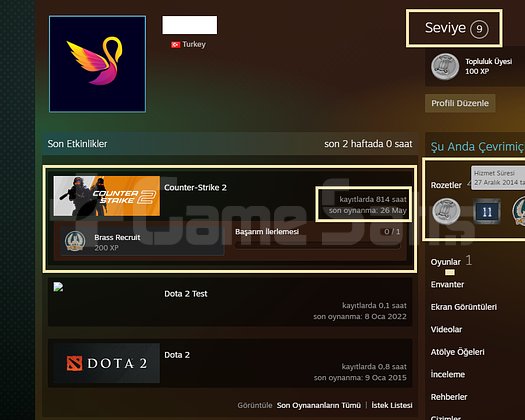Click the broken Dota 2 Test image

tap(58, 287)
